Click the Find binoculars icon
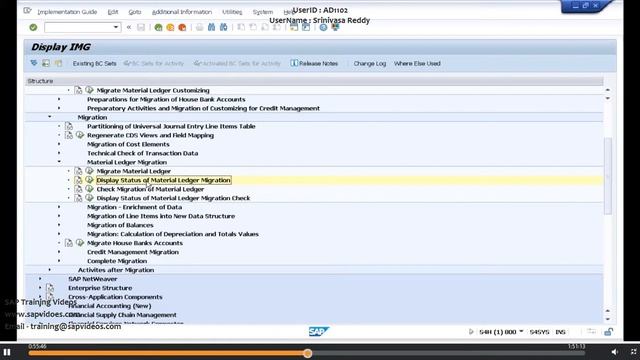 click(x=211, y=27)
